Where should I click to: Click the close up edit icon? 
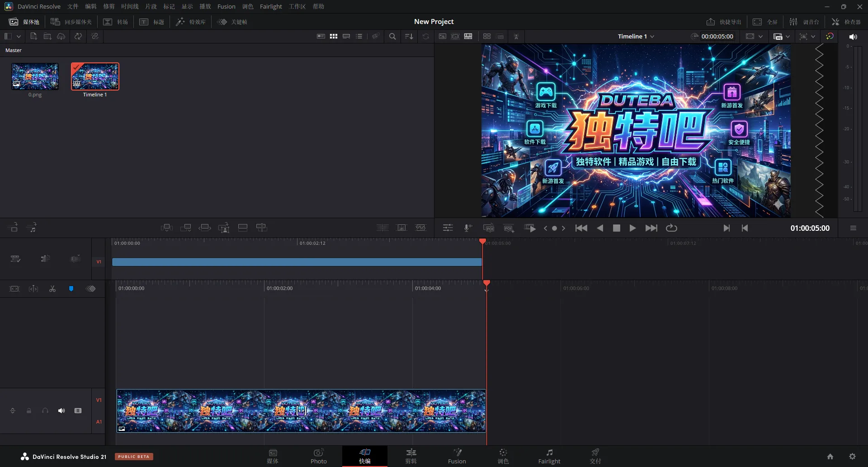[x=224, y=228]
